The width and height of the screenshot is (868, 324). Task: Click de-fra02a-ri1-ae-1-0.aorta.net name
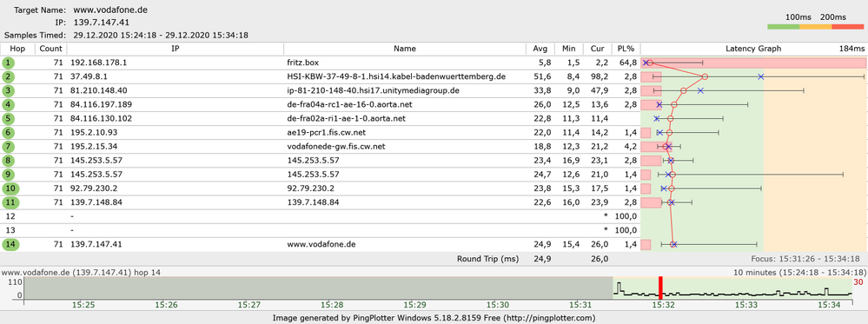pyautogui.click(x=347, y=118)
